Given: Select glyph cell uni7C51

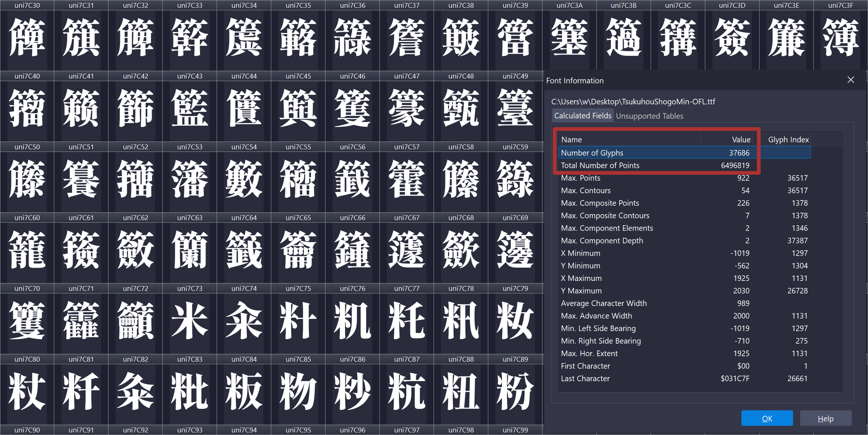Looking at the screenshot, I should [x=81, y=177].
